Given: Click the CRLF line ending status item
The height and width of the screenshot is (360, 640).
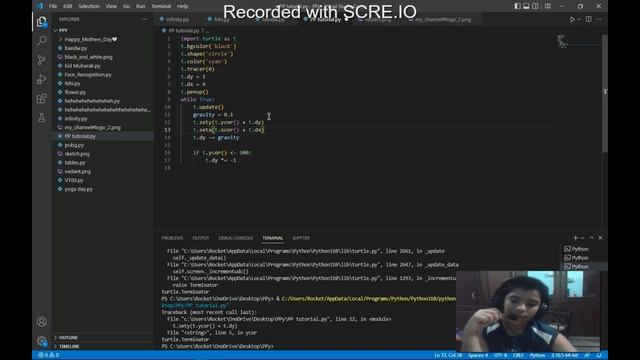Looking at the screenshot, I should [518, 355].
